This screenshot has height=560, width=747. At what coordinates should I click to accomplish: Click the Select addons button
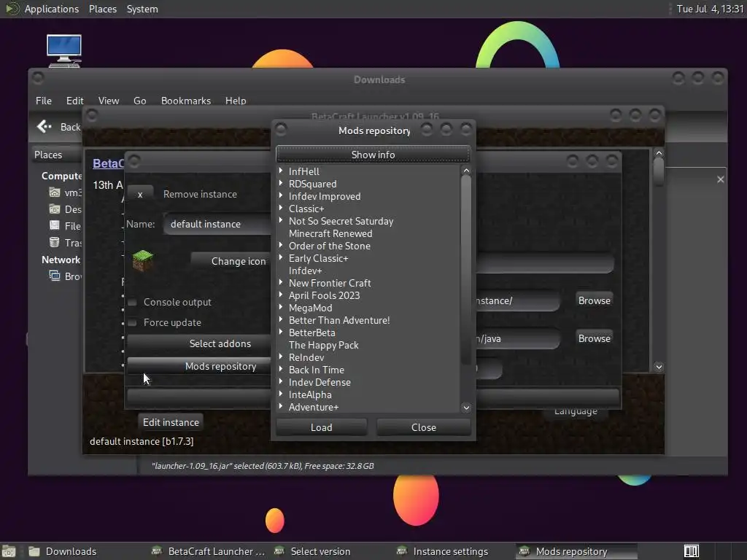point(199,343)
